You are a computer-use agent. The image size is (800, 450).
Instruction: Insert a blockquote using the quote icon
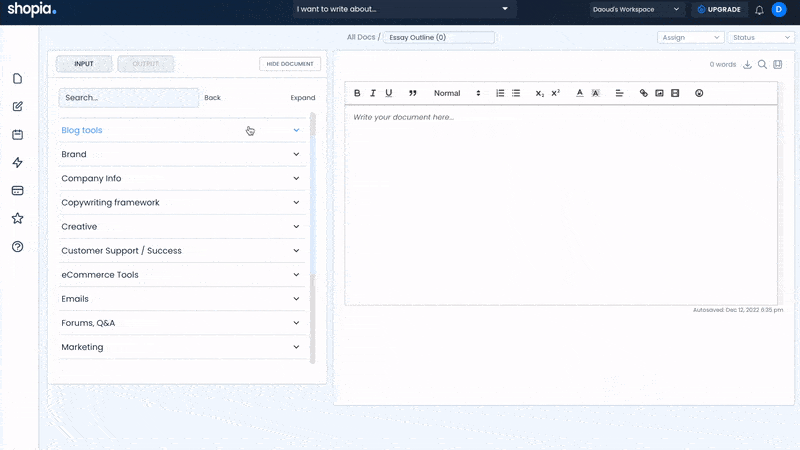[x=412, y=93]
